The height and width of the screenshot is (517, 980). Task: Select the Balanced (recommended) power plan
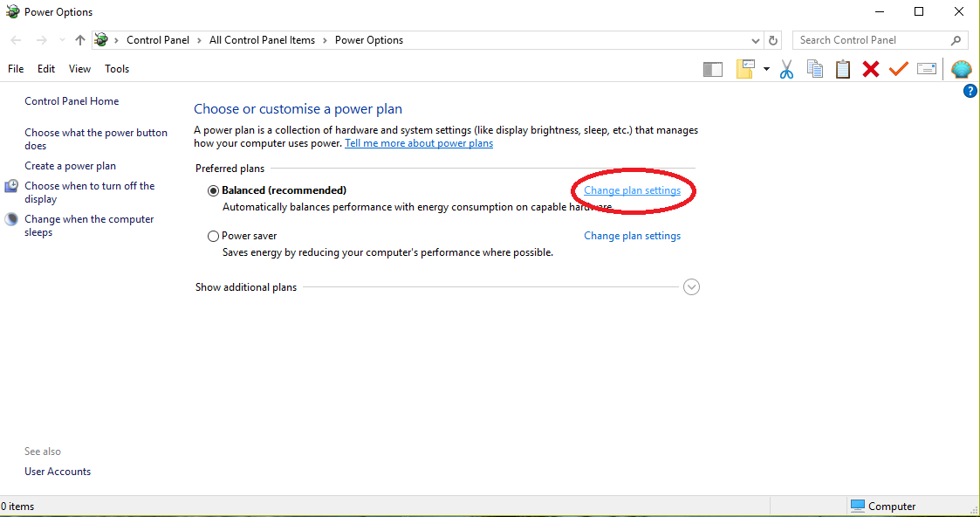(x=213, y=190)
